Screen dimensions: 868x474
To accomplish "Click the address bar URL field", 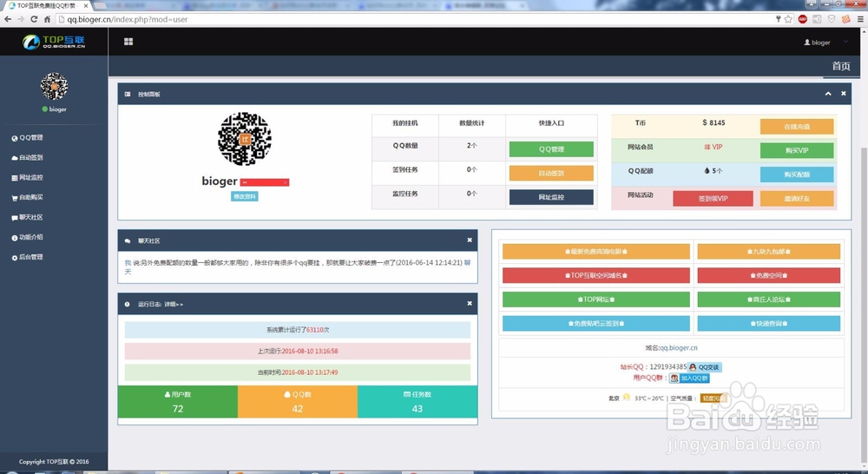I will 415,19.
